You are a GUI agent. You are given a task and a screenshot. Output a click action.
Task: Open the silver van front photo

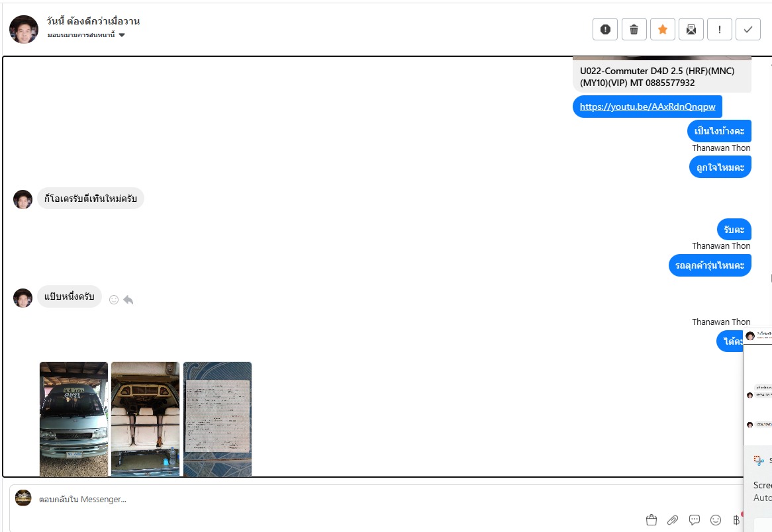point(74,420)
